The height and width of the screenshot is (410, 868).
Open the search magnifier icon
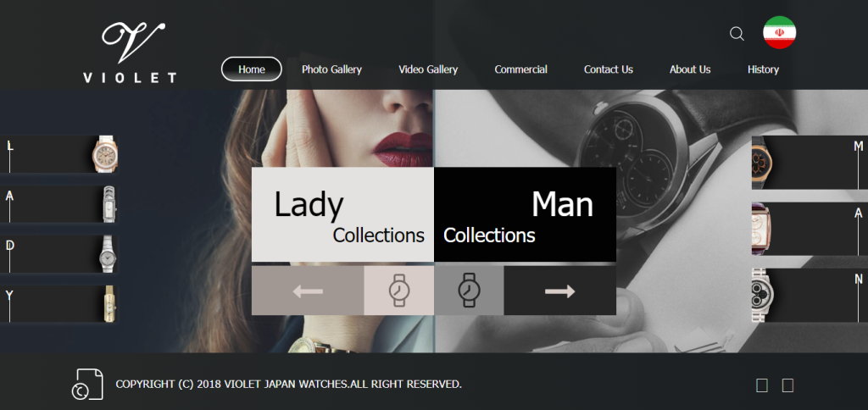click(x=737, y=34)
